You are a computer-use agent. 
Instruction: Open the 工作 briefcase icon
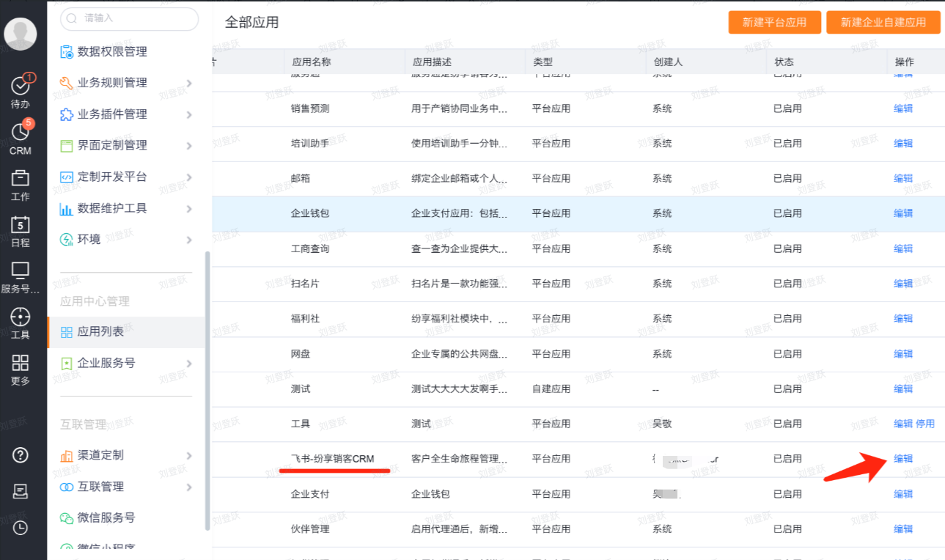click(21, 177)
